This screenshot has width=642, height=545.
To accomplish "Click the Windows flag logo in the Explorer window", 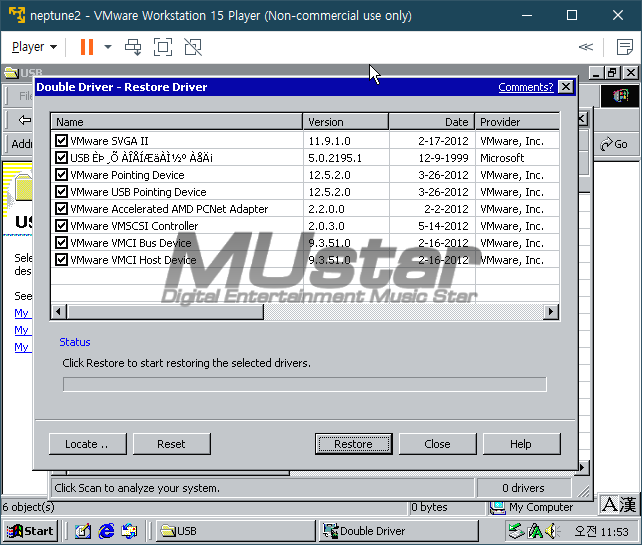I will 620,96.
